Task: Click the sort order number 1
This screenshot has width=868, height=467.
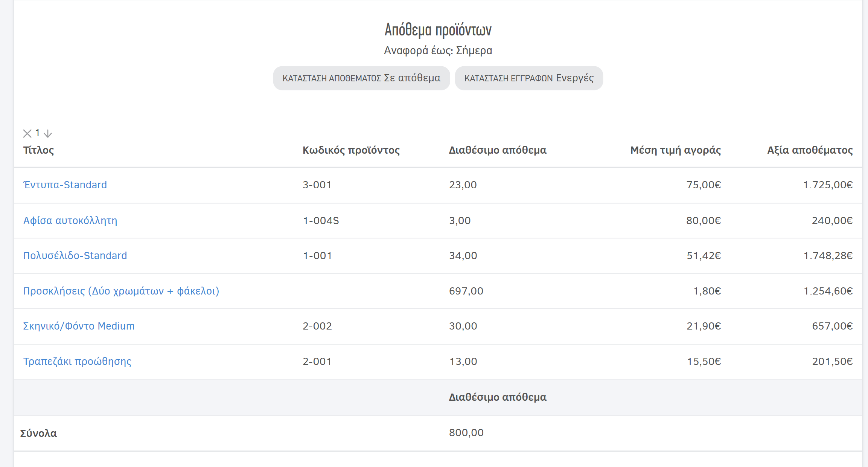Action: [37, 133]
